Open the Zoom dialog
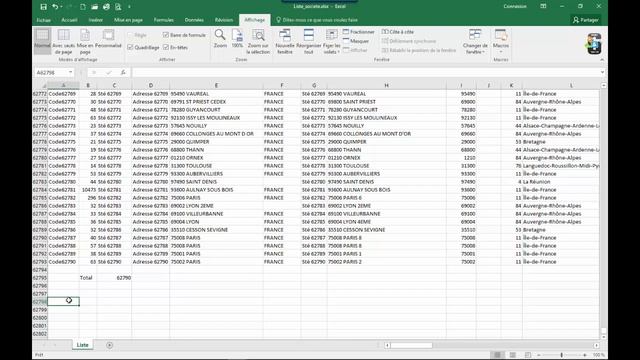640x360 pixels. (220, 39)
